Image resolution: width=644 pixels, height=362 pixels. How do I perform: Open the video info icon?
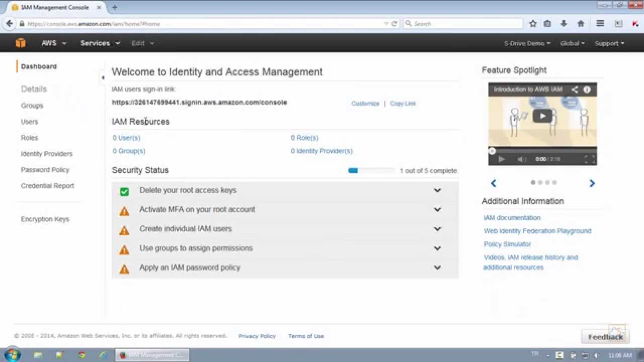click(587, 89)
